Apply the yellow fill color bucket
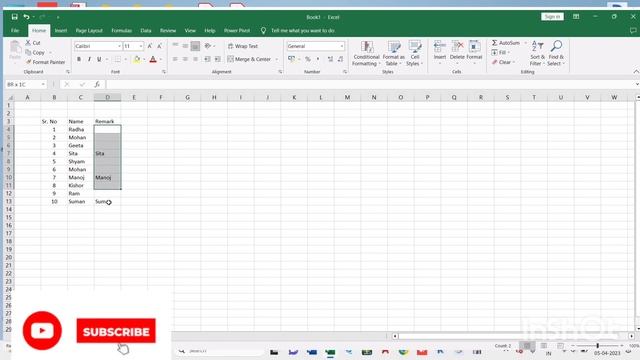Viewport: 640px width, 360px height. click(137, 59)
